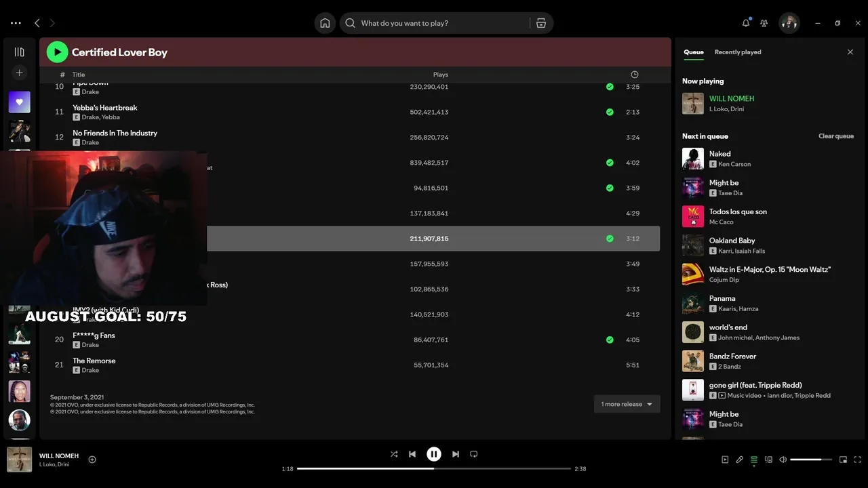Image resolution: width=868 pixels, height=488 pixels.
Task: Open the miniplayer icon
Action: coord(843,460)
